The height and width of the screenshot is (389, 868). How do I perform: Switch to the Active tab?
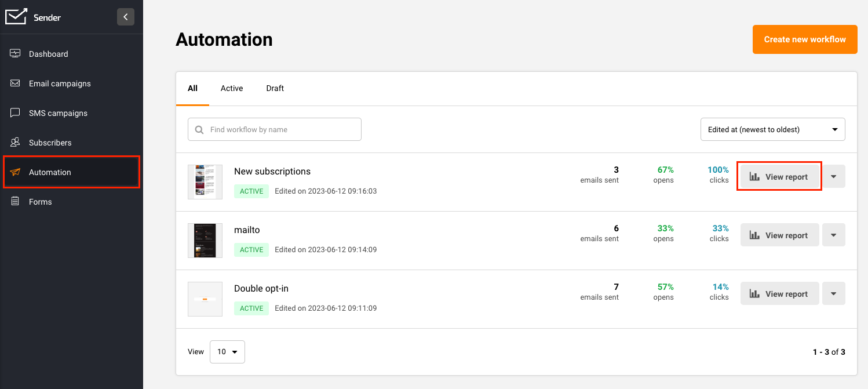pos(232,89)
